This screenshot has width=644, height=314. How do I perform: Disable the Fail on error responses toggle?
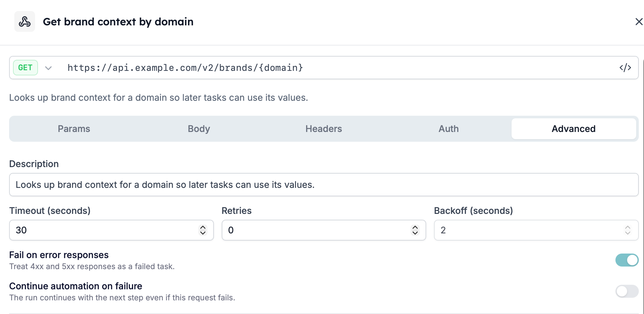(x=627, y=260)
